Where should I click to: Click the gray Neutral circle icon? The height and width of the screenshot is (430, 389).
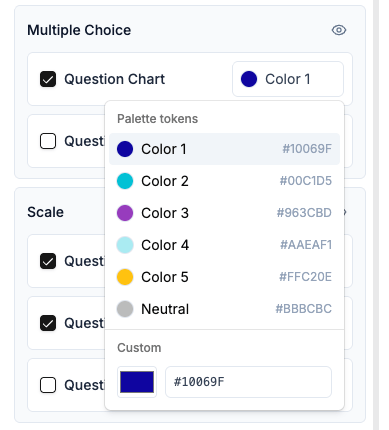pos(125,309)
